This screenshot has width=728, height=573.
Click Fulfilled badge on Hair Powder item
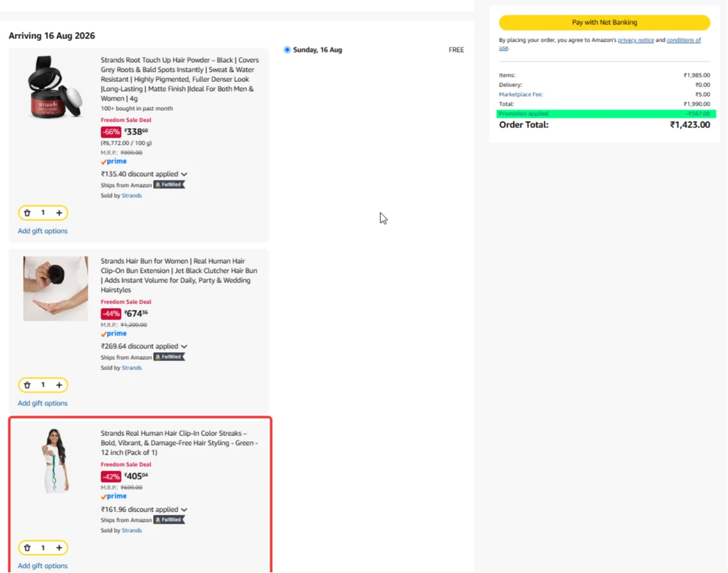pos(169,185)
